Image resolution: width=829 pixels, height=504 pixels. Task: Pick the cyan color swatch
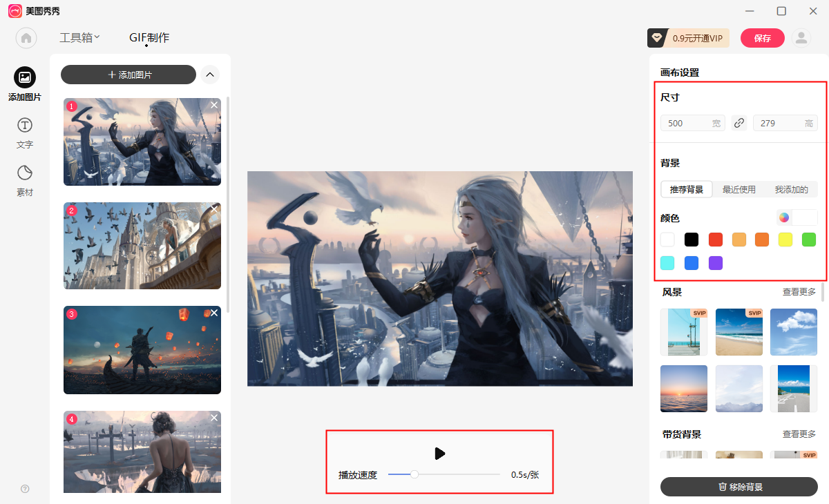click(667, 263)
